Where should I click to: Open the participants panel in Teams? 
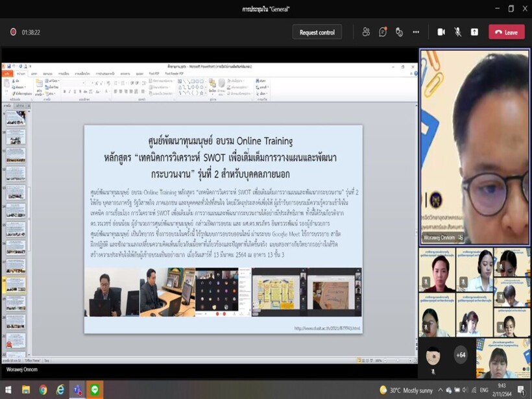pos(366,32)
